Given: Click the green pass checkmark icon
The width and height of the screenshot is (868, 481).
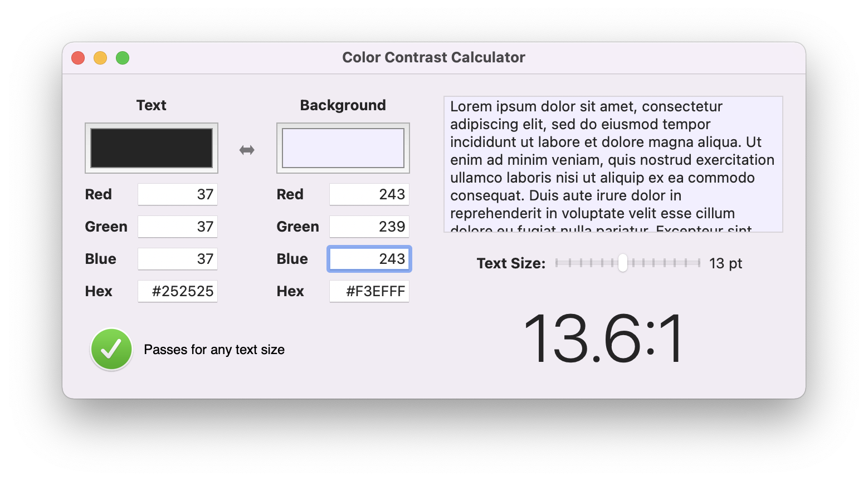Looking at the screenshot, I should tap(111, 349).
